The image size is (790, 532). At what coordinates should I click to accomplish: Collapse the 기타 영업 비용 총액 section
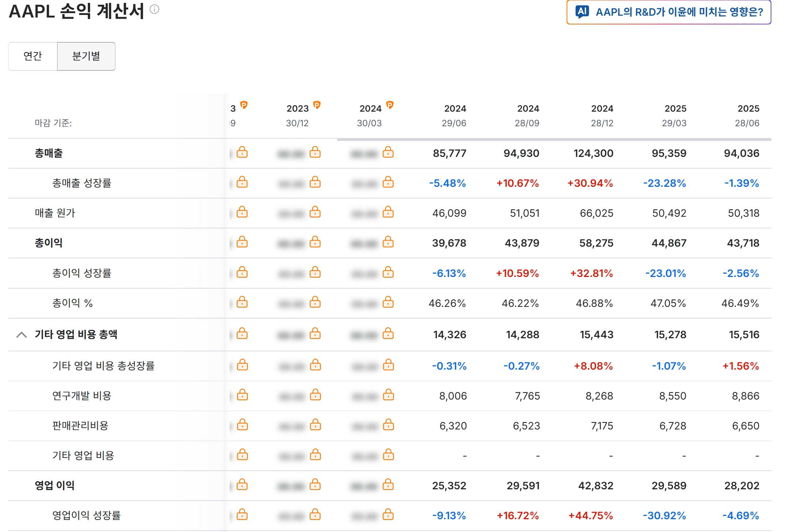point(22,335)
